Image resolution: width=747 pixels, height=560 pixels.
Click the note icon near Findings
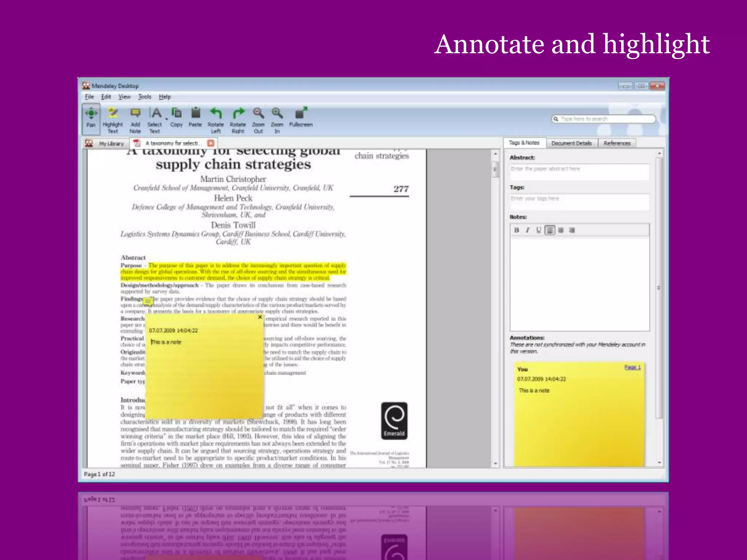coord(147,301)
